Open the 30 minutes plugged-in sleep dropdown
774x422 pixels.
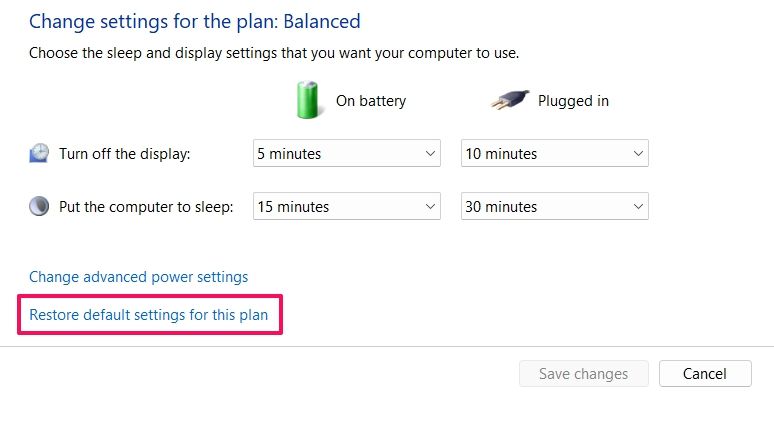point(554,207)
